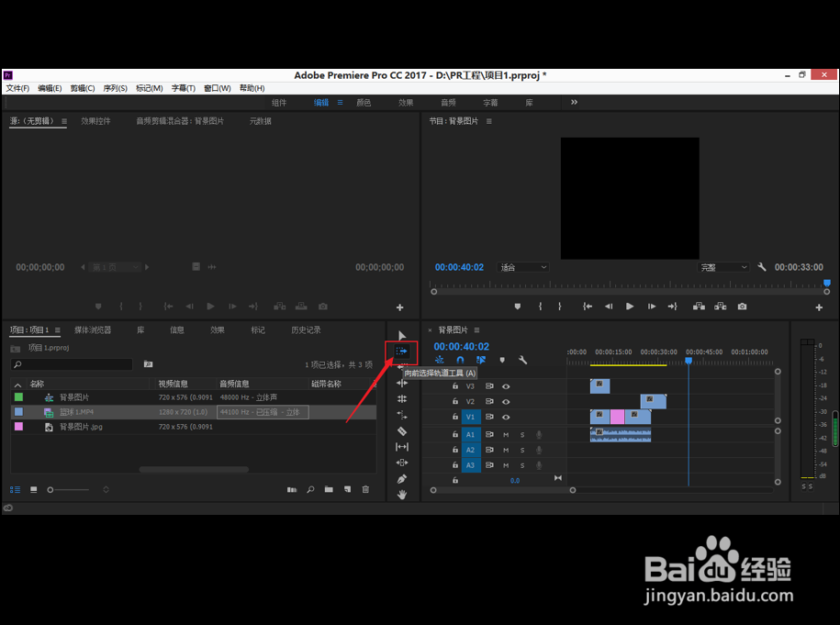Viewport: 840px width, 625px height.
Task: Mark In point in program monitor
Action: coord(540,307)
